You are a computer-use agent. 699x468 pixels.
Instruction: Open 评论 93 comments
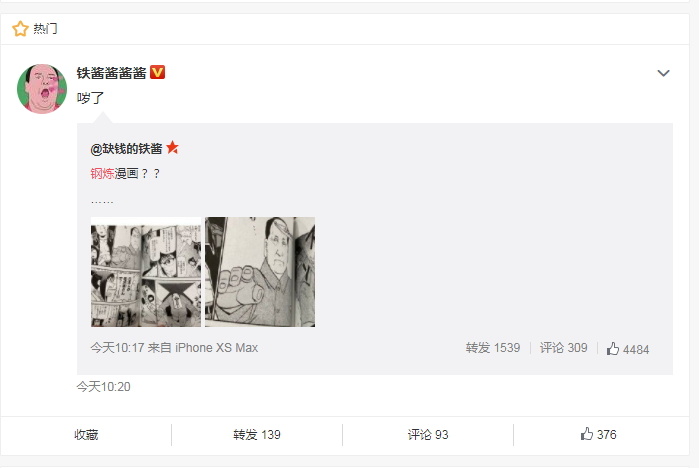click(x=428, y=435)
